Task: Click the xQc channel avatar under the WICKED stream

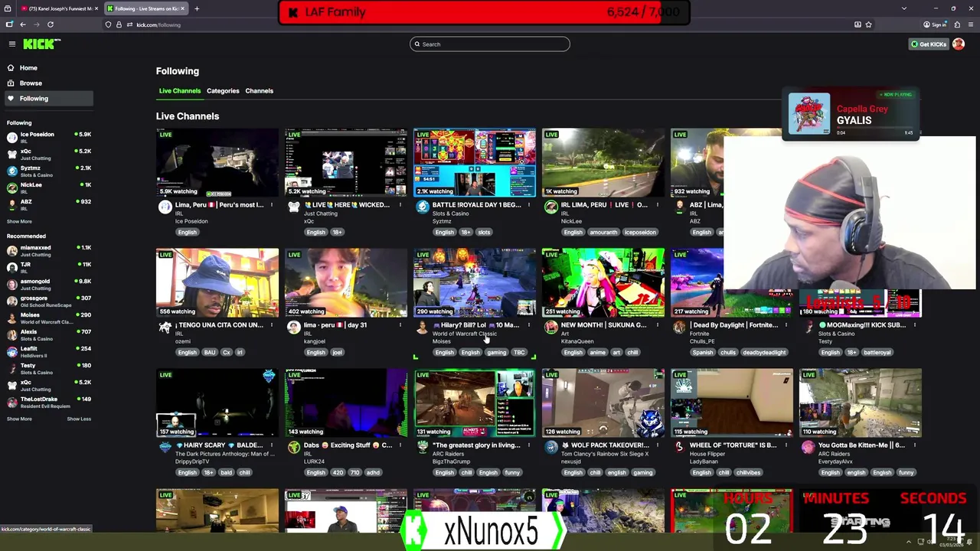Action: pyautogui.click(x=294, y=207)
